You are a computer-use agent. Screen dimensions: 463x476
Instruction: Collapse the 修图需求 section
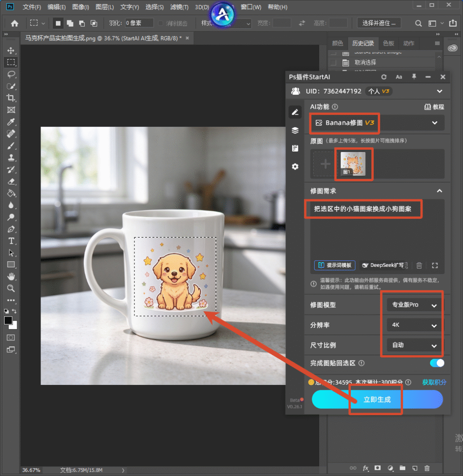tap(439, 191)
